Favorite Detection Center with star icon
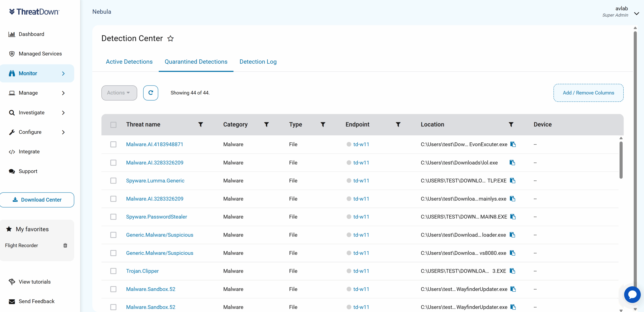 [171, 38]
